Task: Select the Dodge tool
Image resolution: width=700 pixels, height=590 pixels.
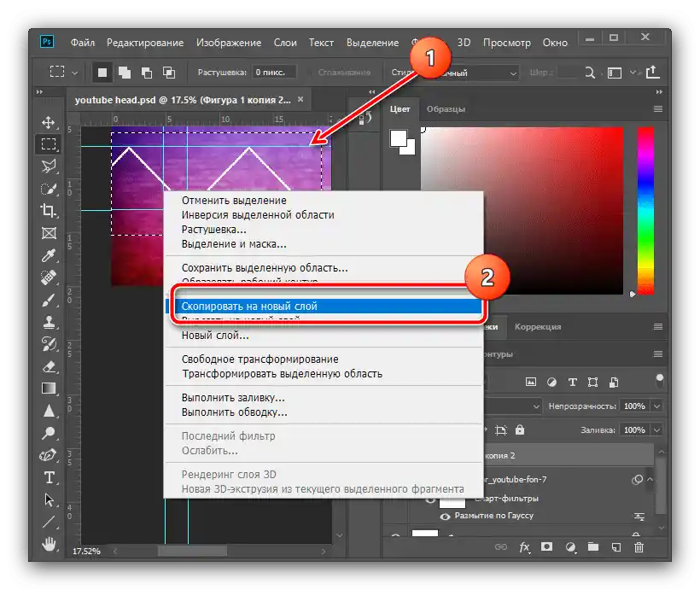Action: click(x=49, y=433)
